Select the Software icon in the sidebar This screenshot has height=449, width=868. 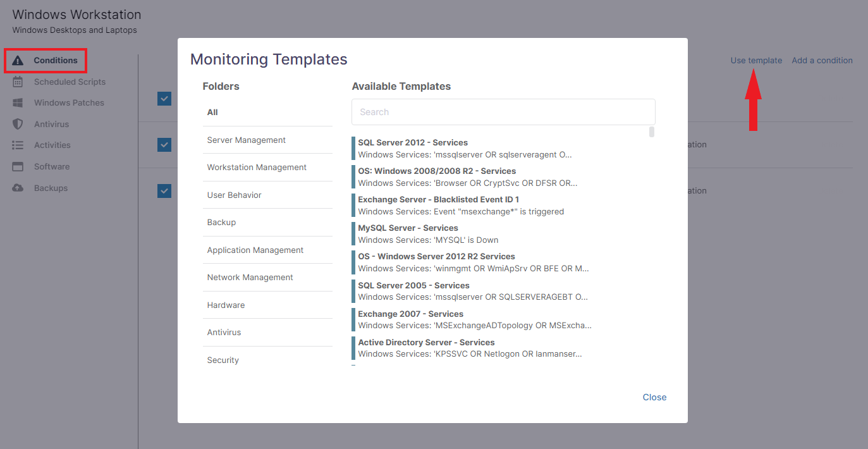pos(18,166)
